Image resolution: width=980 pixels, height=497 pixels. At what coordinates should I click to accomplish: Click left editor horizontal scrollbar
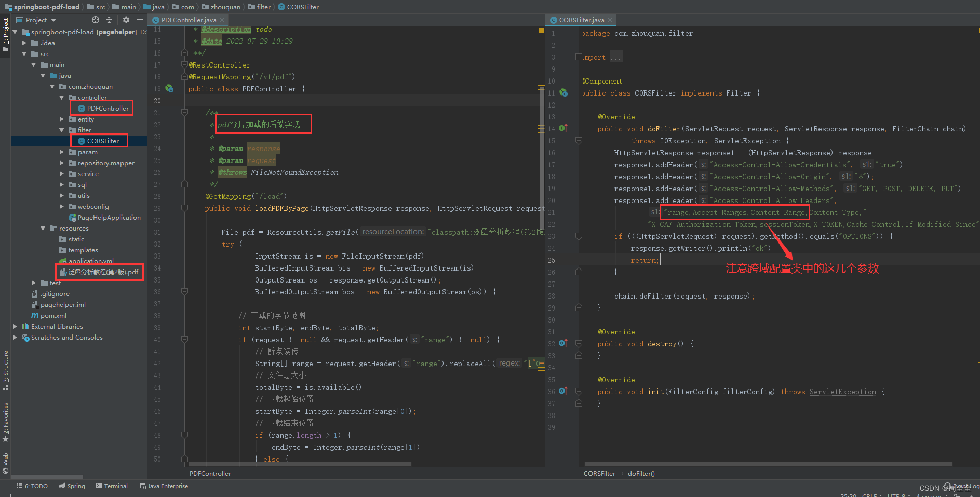pyautogui.click(x=300, y=464)
